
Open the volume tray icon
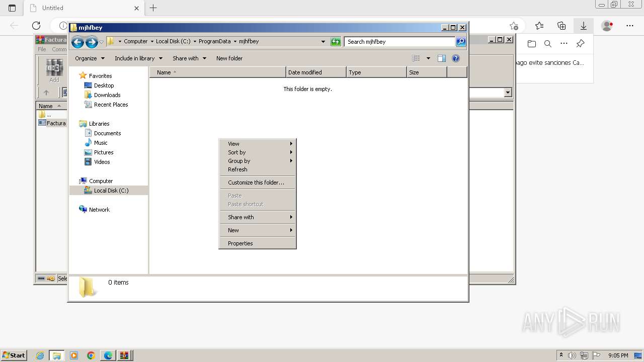573,355
